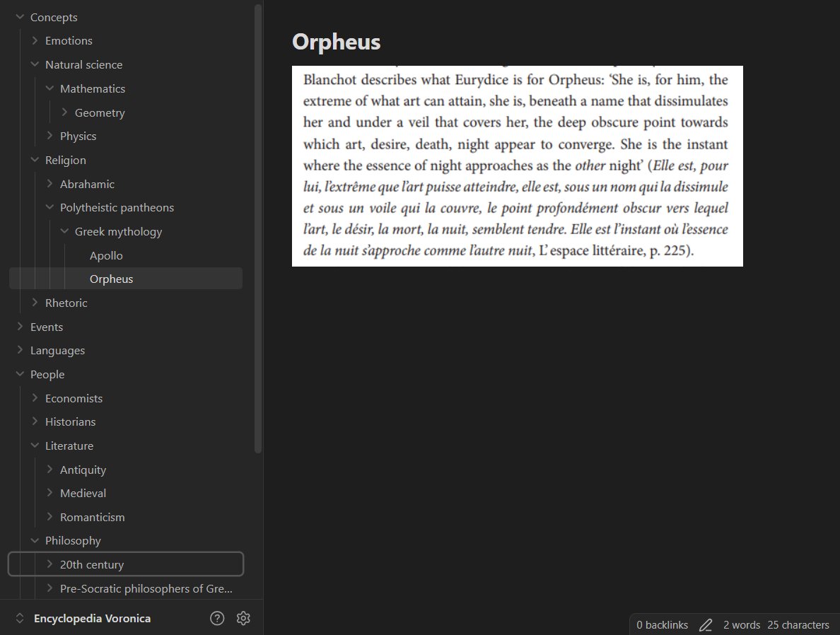Expand the Languages folder chevron
This screenshot has height=635, width=840.
point(20,350)
